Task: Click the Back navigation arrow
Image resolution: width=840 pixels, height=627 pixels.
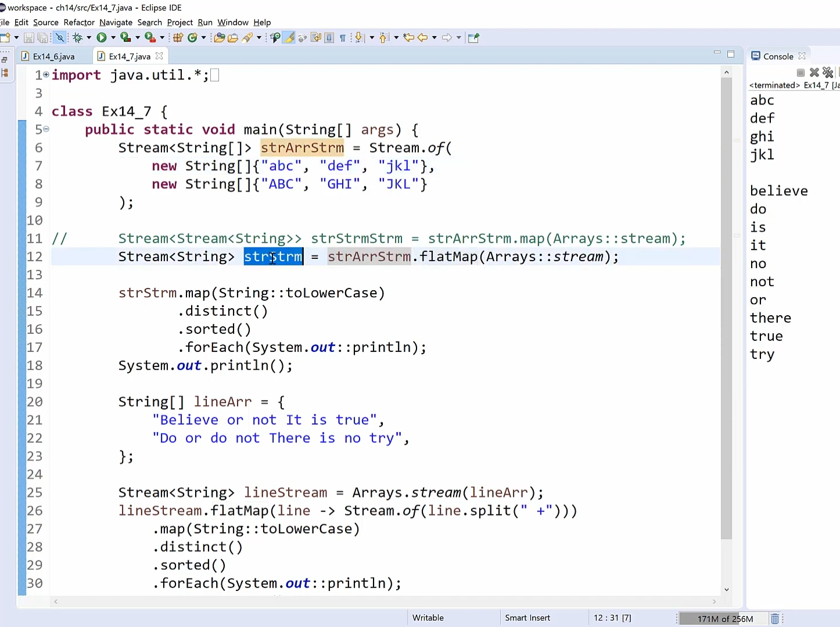Action: pos(423,38)
